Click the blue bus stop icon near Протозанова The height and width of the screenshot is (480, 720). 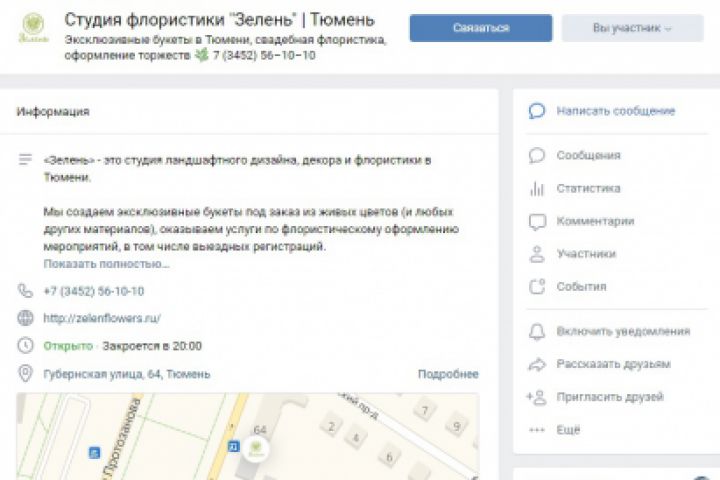click(94, 453)
